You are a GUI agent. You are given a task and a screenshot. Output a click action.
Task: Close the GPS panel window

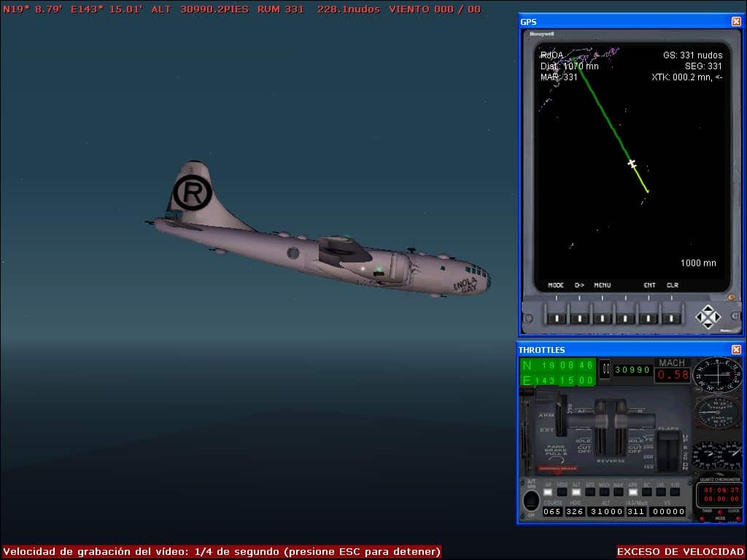(736, 21)
